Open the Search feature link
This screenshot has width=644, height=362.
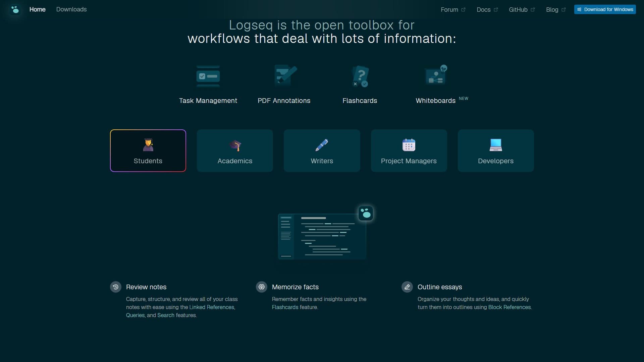(x=166, y=315)
